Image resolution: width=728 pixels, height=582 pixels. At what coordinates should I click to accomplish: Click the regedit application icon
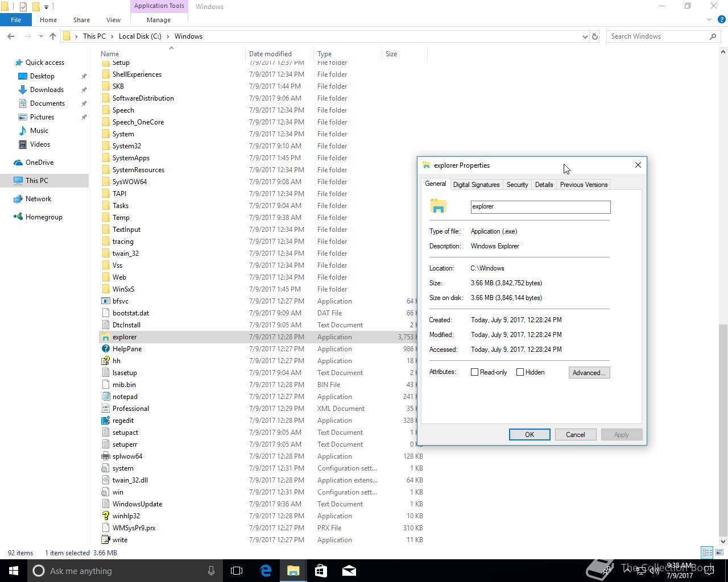[x=105, y=421]
